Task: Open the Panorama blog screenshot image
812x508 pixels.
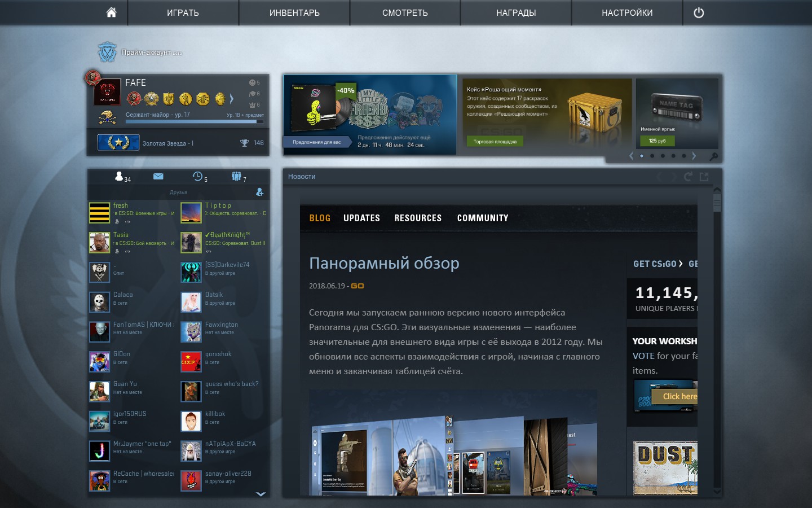Action: pos(453,443)
